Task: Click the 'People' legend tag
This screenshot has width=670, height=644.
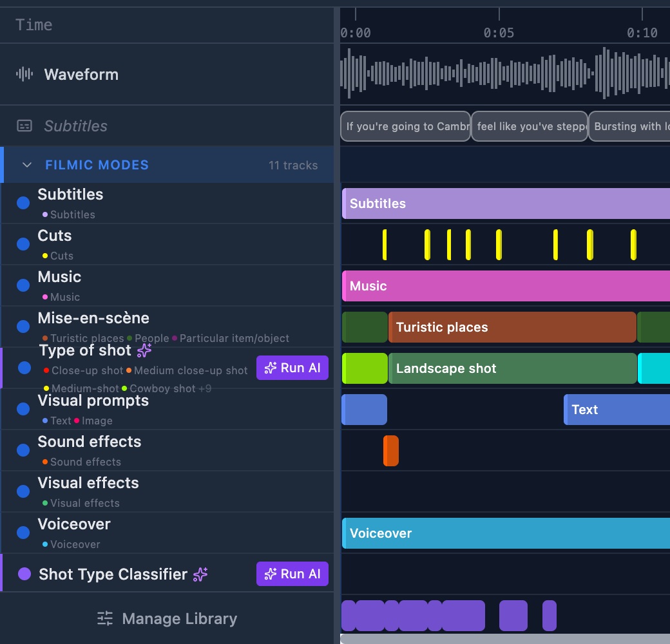Action: tap(148, 338)
